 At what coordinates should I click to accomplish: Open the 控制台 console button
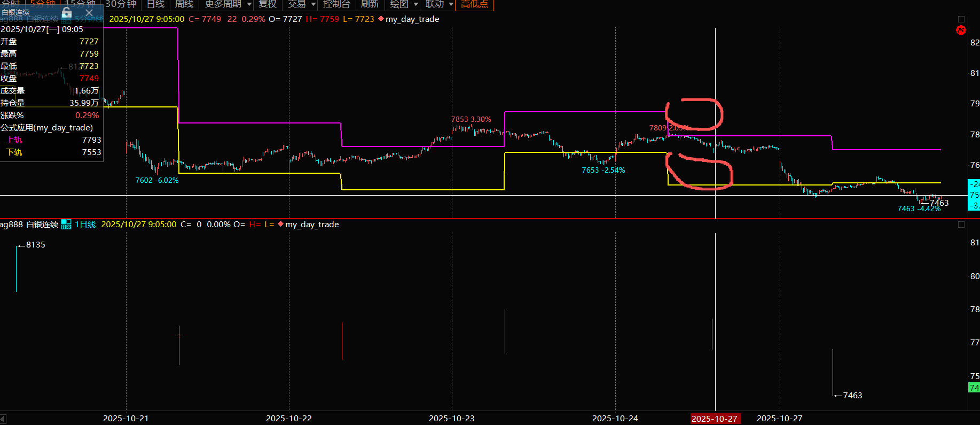click(336, 4)
